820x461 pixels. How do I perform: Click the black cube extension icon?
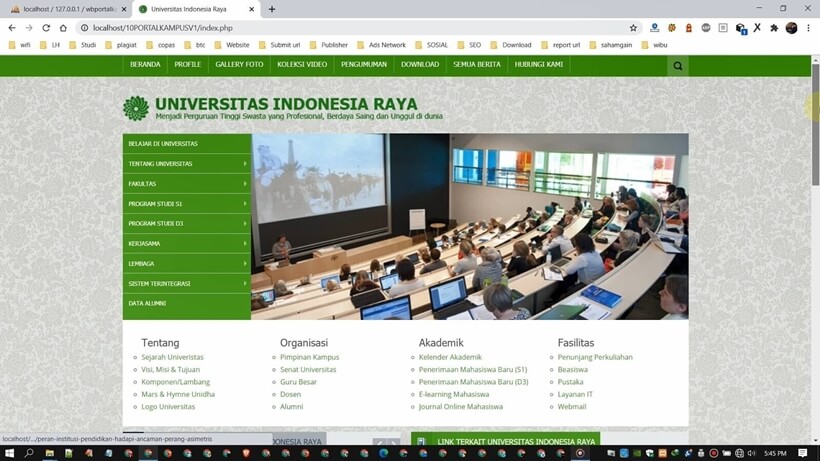[x=741, y=28]
